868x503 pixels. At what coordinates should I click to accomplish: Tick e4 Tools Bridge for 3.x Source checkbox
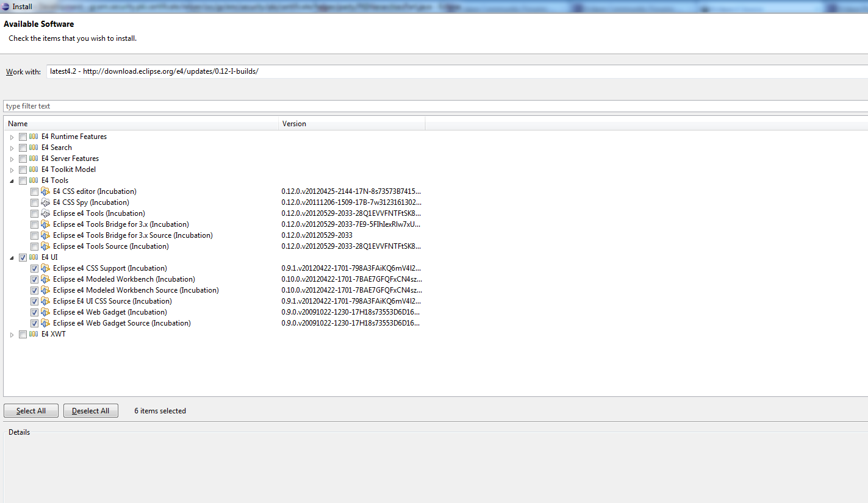[x=34, y=235]
